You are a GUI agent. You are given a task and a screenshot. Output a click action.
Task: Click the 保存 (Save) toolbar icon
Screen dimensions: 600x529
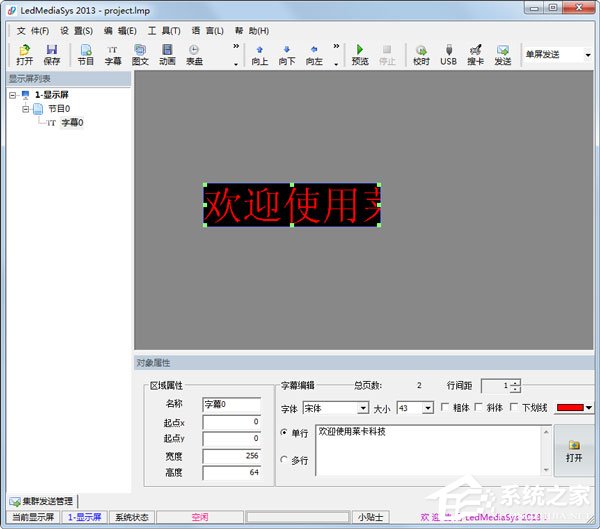[52, 54]
